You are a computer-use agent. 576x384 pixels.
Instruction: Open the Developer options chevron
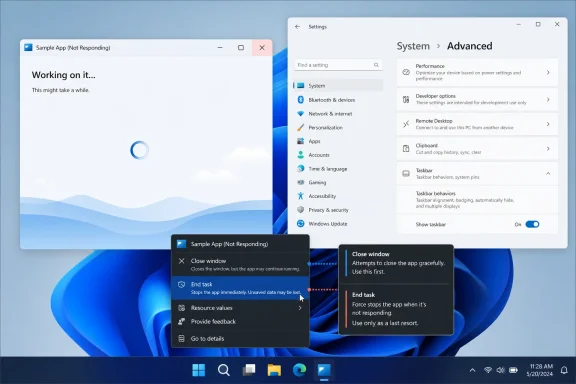(x=548, y=100)
